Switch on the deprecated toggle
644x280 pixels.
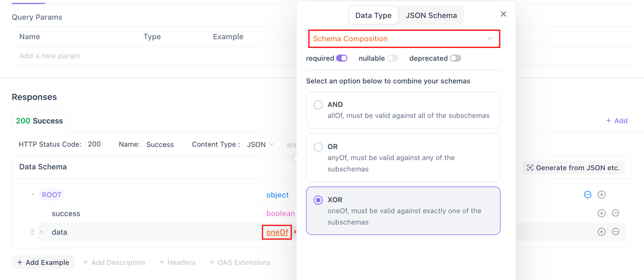click(x=455, y=58)
